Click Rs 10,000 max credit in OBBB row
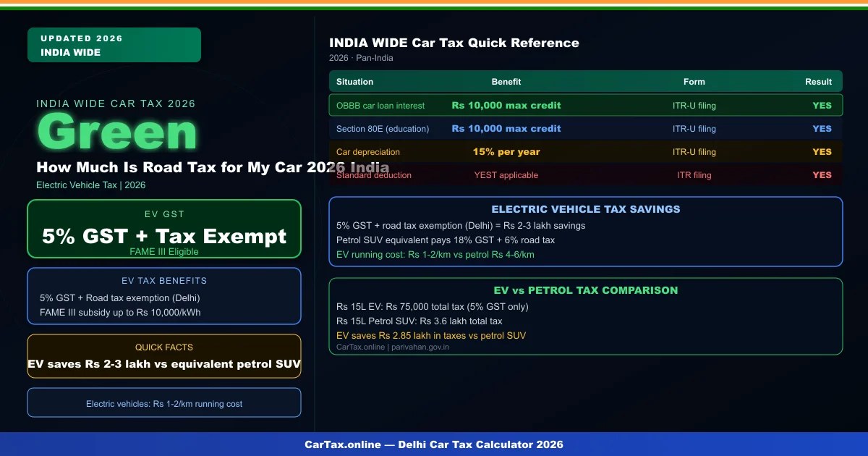Viewport: 868px width, 456px height. tap(506, 106)
